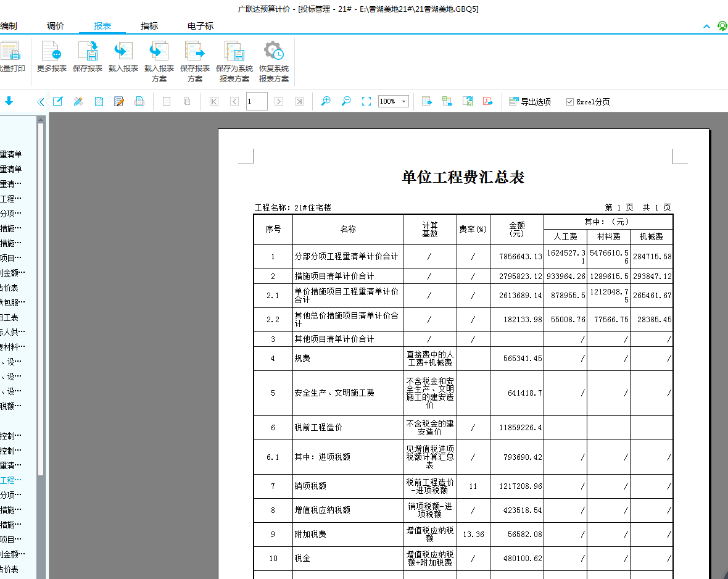This screenshot has width=728, height=579.
Task: Click the amount 11859226.4
Action: pos(521,428)
